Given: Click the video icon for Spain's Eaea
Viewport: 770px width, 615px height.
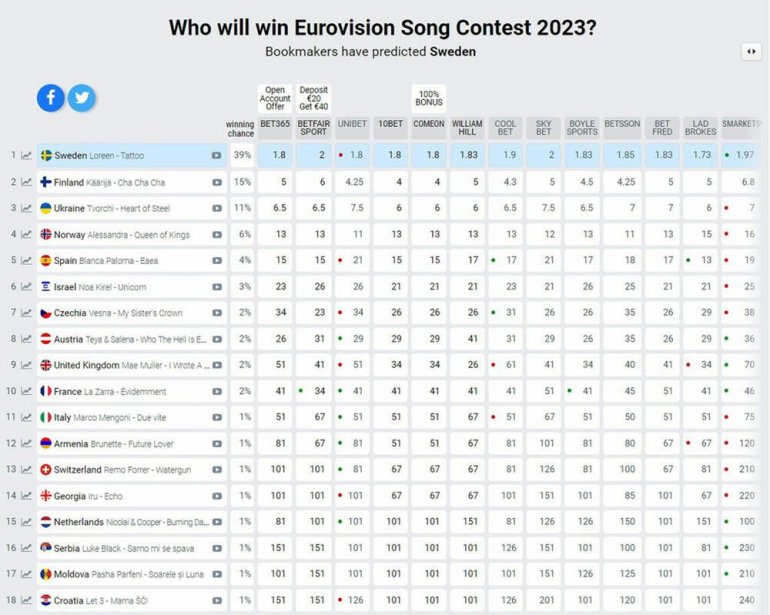Looking at the screenshot, I should tap(217, 260).
